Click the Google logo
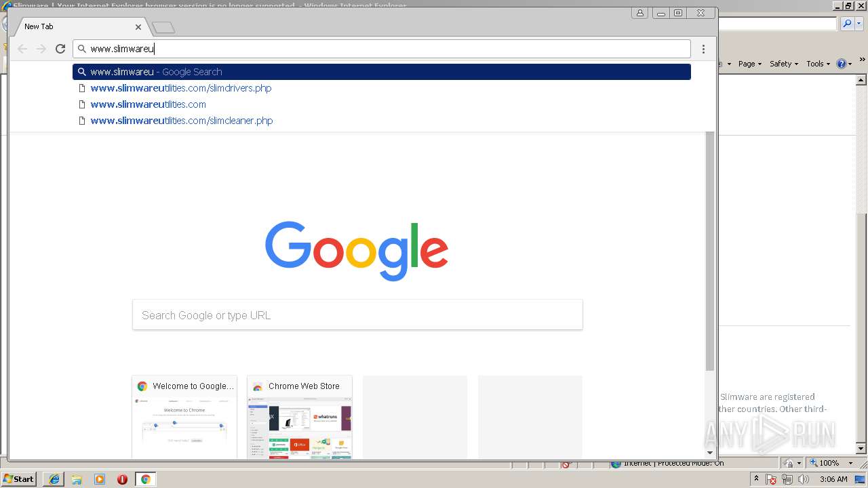This screenshot has height=488, width=868. (357, 251)
